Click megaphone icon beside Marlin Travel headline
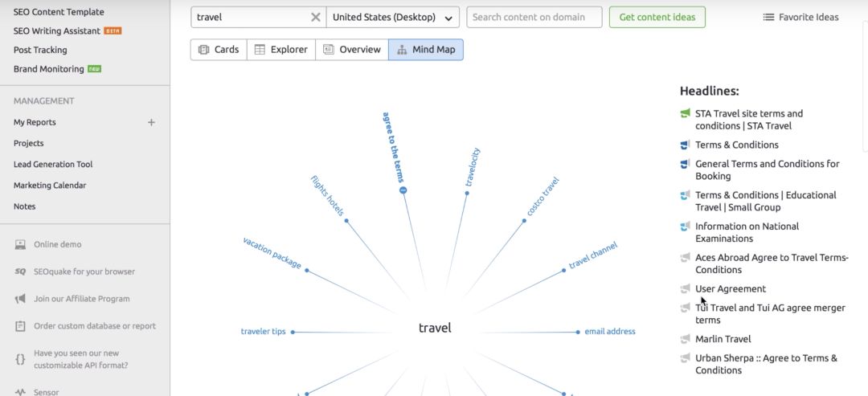The height and width of the screenshot is (396, 868). 686,339
